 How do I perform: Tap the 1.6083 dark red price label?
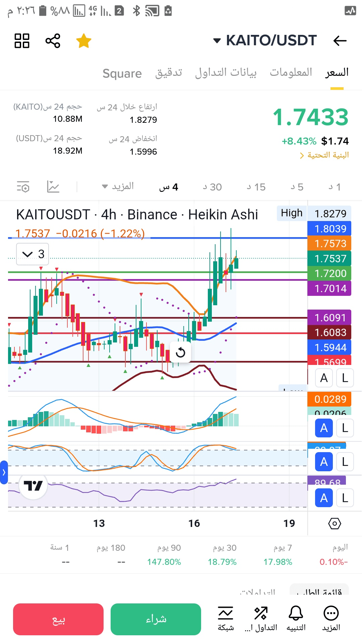click(329, 332)
